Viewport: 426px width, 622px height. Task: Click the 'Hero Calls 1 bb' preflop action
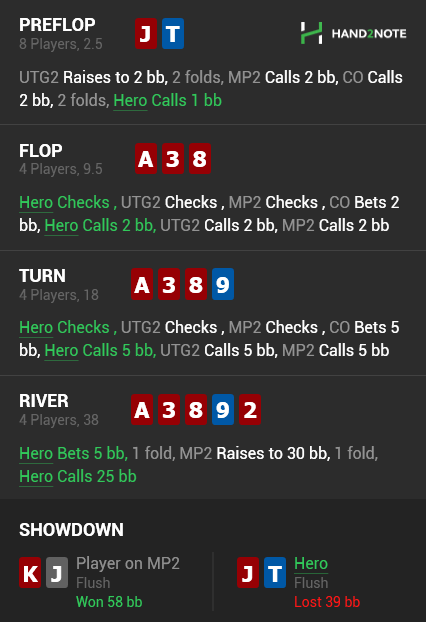167,100
